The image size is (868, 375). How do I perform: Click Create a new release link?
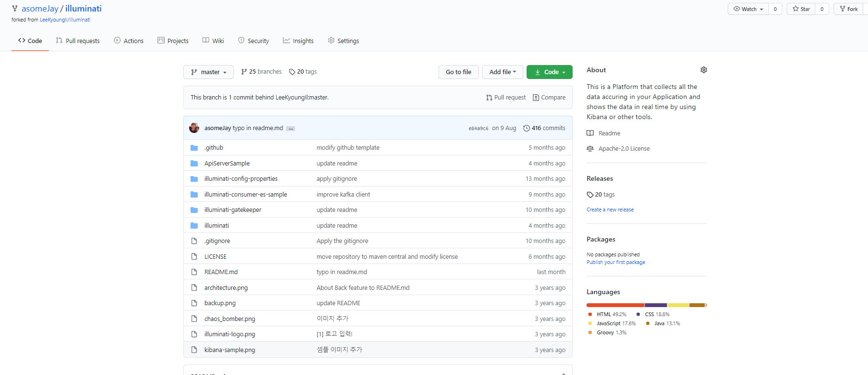point(610,210)
